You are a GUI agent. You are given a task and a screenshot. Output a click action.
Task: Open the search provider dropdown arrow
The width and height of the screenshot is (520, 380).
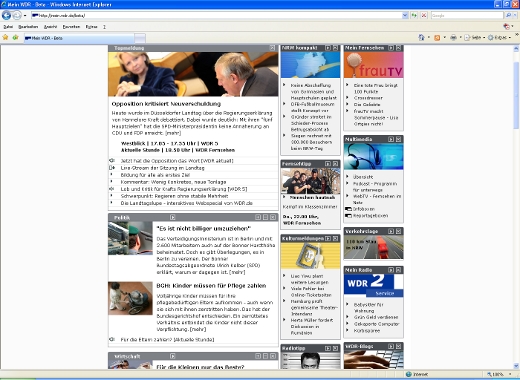click(514, 15)
